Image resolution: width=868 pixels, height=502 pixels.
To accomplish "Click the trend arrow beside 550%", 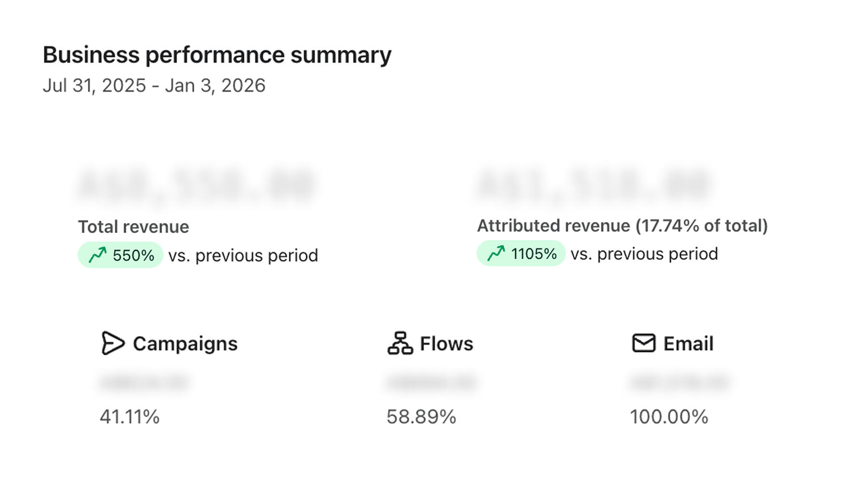I will (97, 255).
